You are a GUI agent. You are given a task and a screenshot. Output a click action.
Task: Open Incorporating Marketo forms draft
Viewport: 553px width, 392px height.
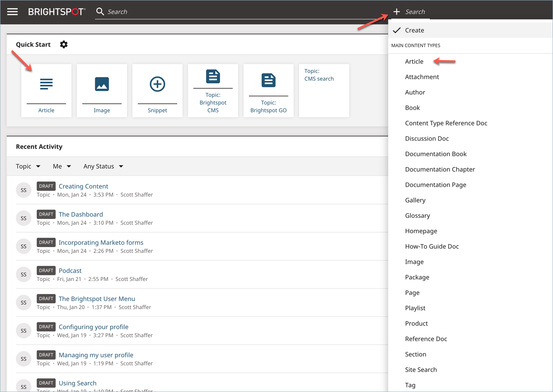(x=101, y=242)
